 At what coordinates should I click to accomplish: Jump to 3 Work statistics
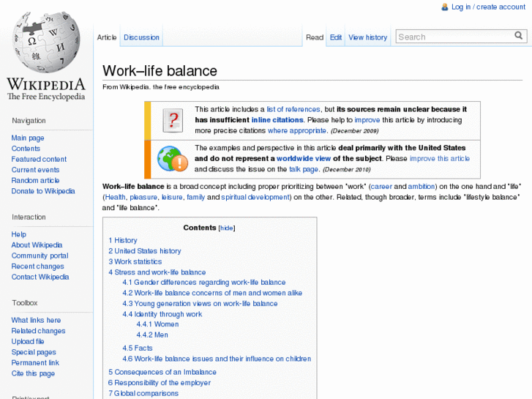tap(135, 261)
